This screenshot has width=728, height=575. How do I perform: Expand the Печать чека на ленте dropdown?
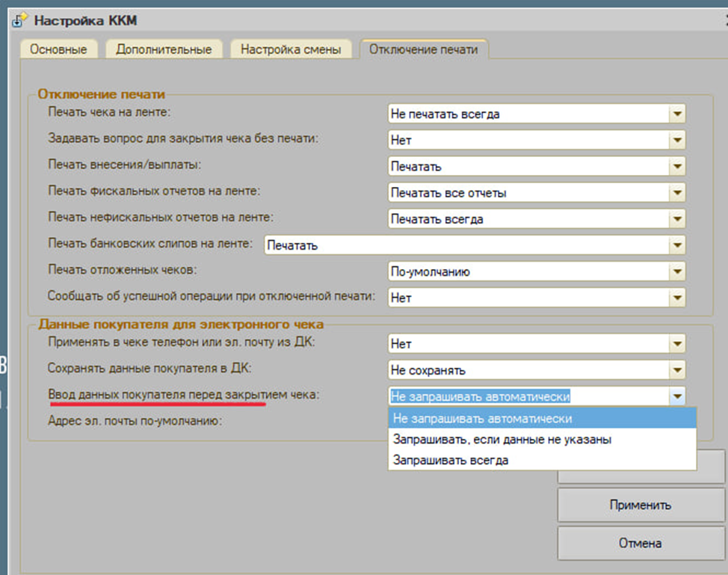(676, 114)
